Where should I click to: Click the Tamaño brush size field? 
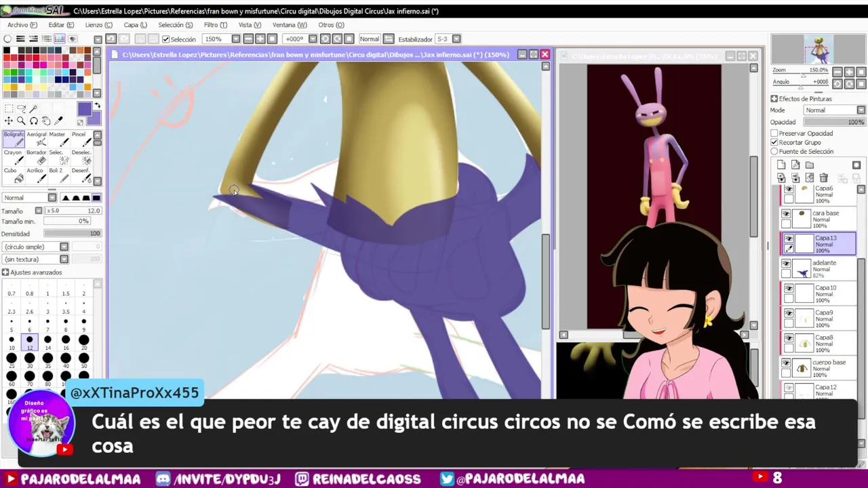73,211
